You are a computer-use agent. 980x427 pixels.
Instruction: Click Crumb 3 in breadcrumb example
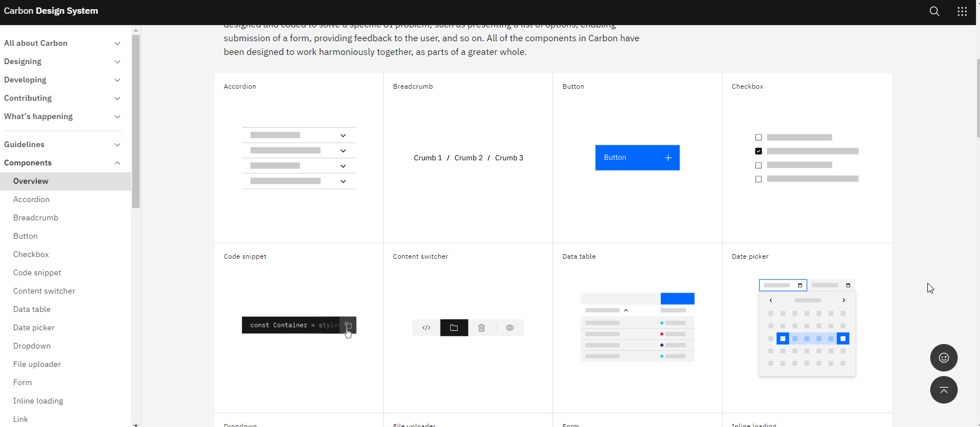coord(509,158)
